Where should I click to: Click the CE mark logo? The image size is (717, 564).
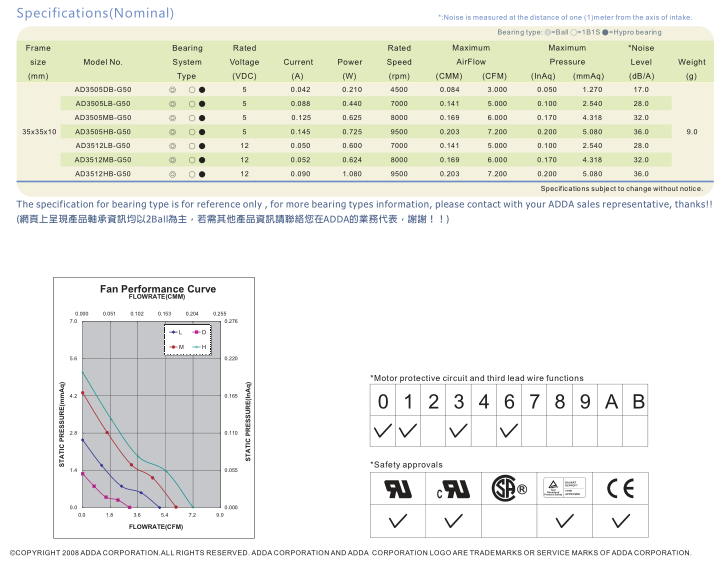click(x=621, y=489)
